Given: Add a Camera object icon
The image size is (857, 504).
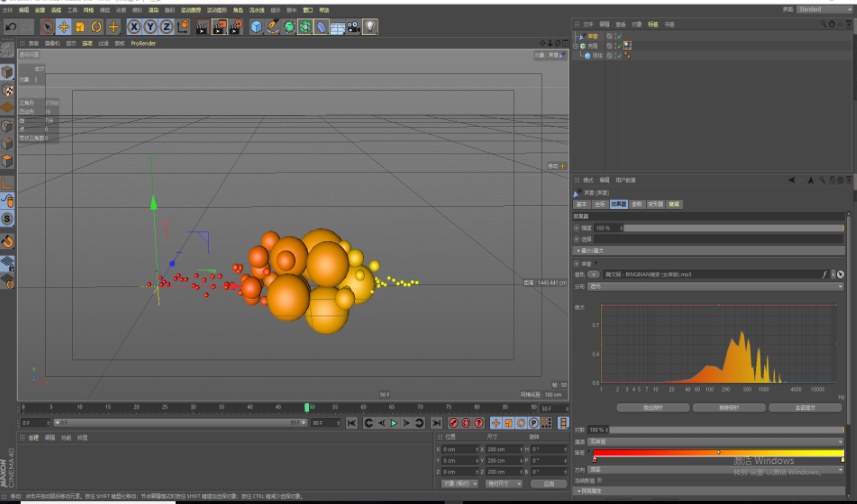Looking at the screenshot, I should pos(354,26).
